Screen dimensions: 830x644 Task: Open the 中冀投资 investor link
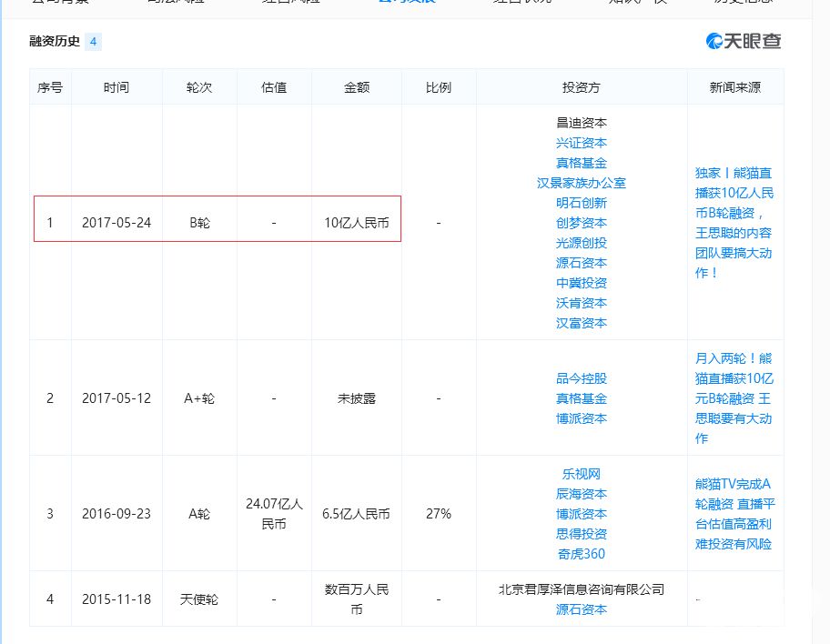pos(582,283)
